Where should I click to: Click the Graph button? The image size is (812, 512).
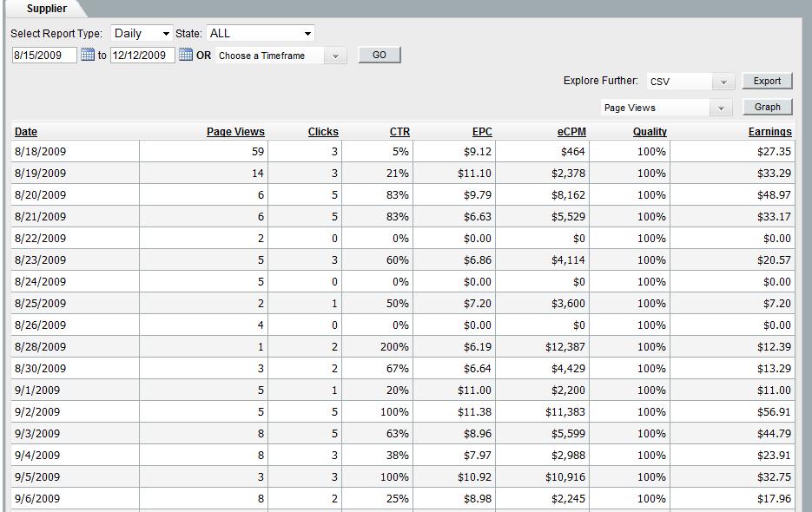click(767, 107)
